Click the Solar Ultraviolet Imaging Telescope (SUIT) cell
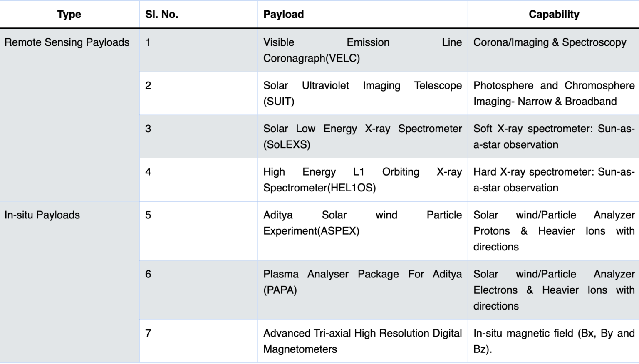Image resolution: width=639 pixels, height=364 pixels. click(x=362, y=94)
